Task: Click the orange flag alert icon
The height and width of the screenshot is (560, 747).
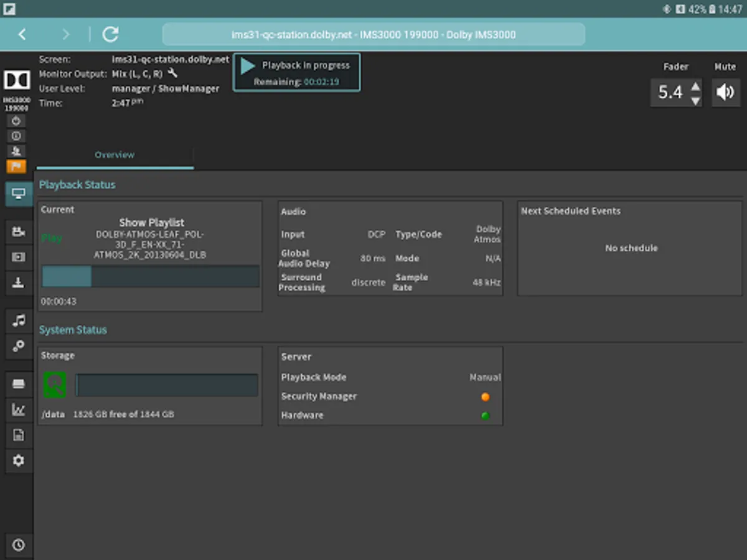Action: [17, 166]
